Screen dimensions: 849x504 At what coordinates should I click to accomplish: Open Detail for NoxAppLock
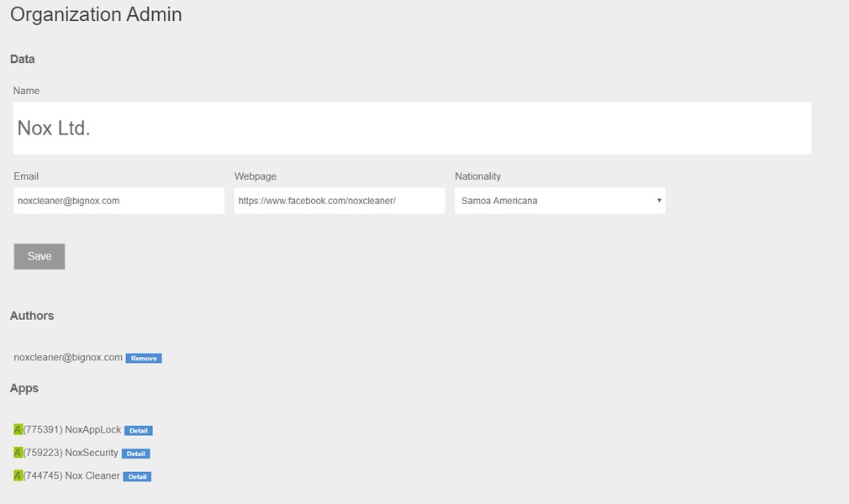(139, 431)
